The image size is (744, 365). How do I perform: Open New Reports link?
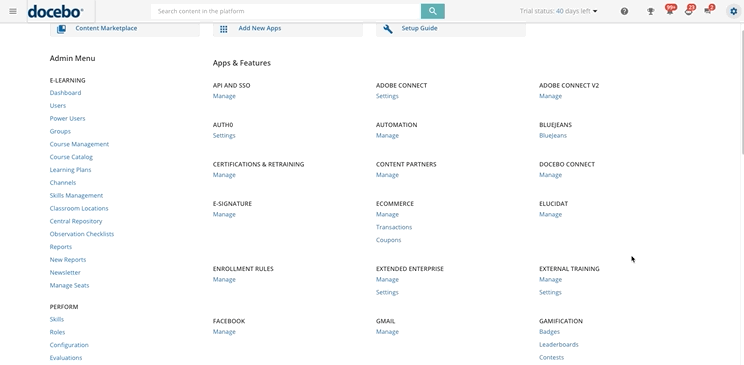pos(68,259)
